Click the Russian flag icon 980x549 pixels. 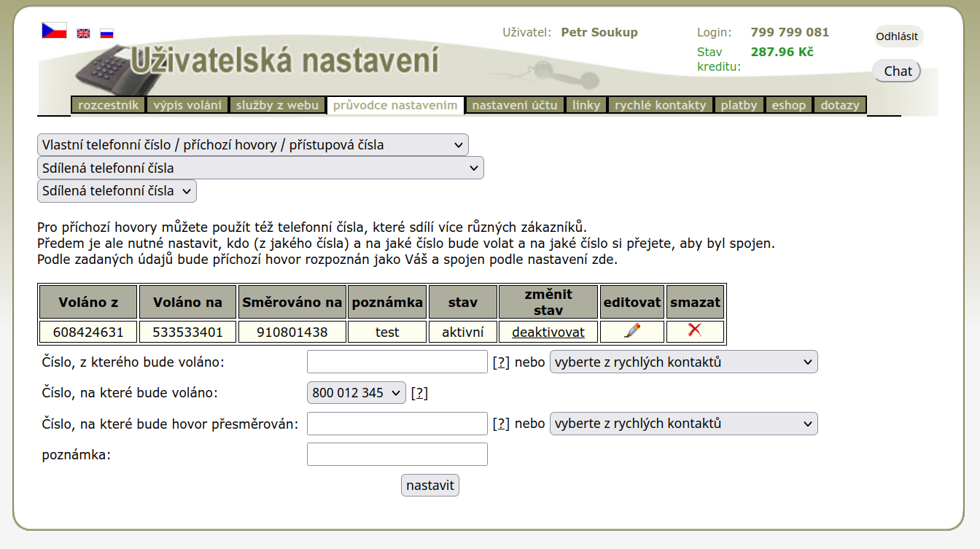pos(106,33)
